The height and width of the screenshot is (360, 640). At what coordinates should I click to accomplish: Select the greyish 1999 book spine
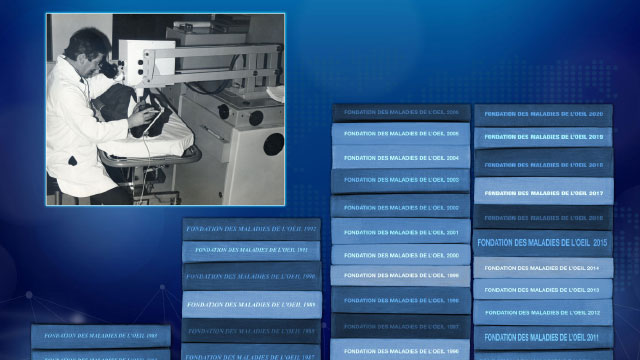point(400,276)
